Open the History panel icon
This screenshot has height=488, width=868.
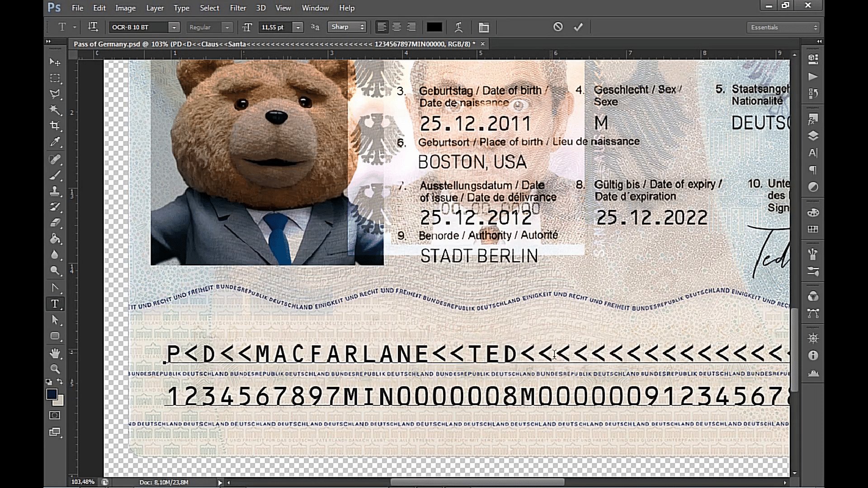coord(813,94)
